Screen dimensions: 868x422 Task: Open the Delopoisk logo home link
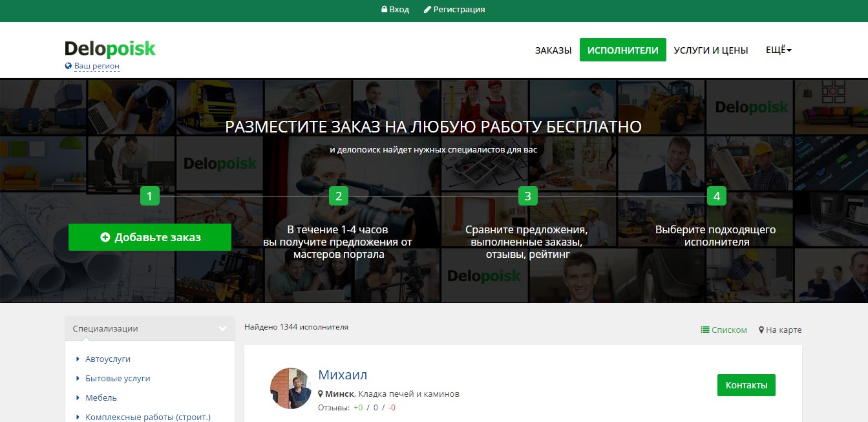coord(110,48)
